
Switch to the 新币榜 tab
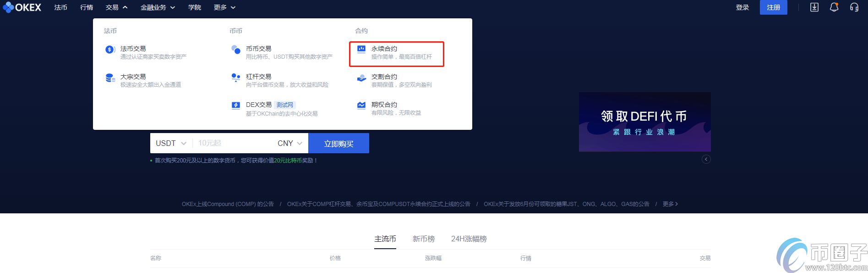pyautogui.click(x=423, y=239)
